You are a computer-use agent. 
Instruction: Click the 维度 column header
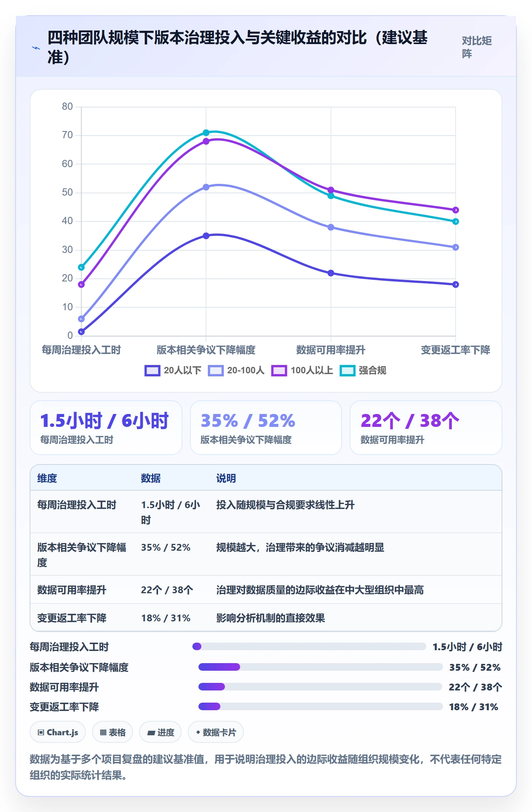(x=47, y=478)
